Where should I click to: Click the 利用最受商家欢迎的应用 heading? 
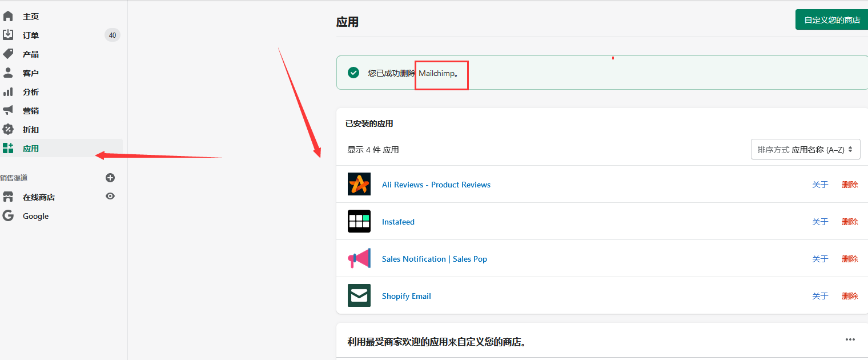click(437, 342)
